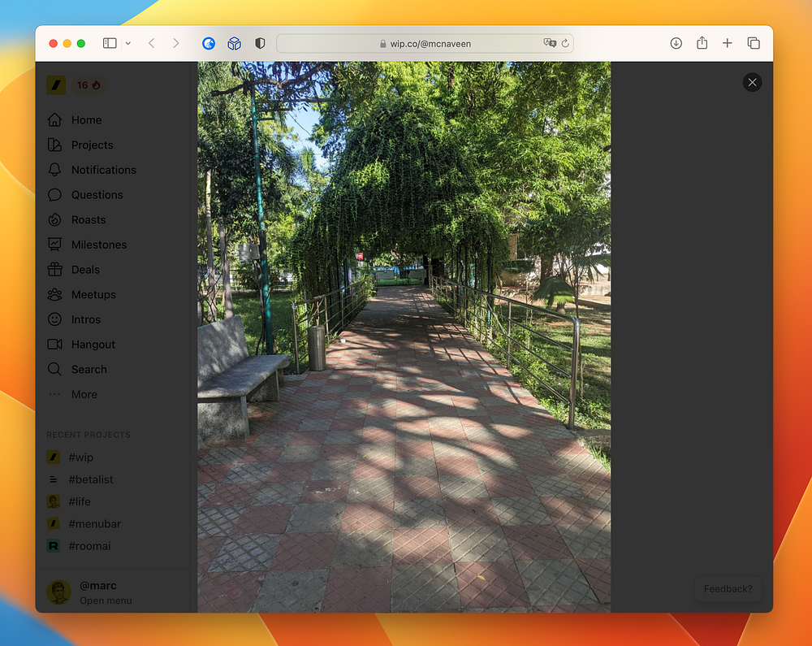Click the Questions speech bubble icon
This screenshot has width=812, height=646.
pos(54,195)
